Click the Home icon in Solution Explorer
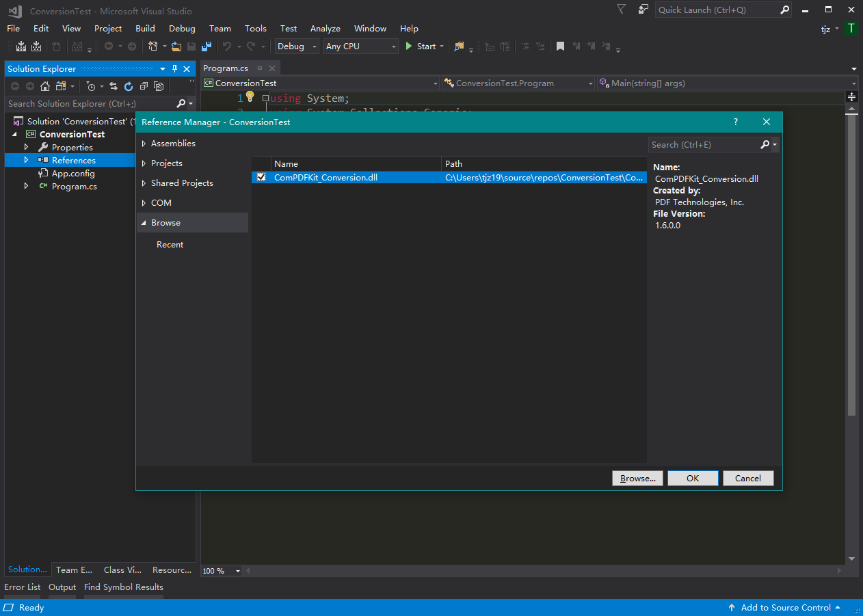 pos(45,86)
